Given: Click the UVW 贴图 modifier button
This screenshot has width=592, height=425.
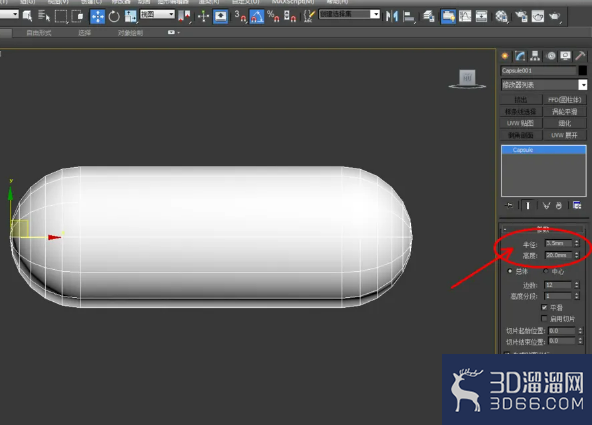Looking at the screenshot, I should point(521,123).
